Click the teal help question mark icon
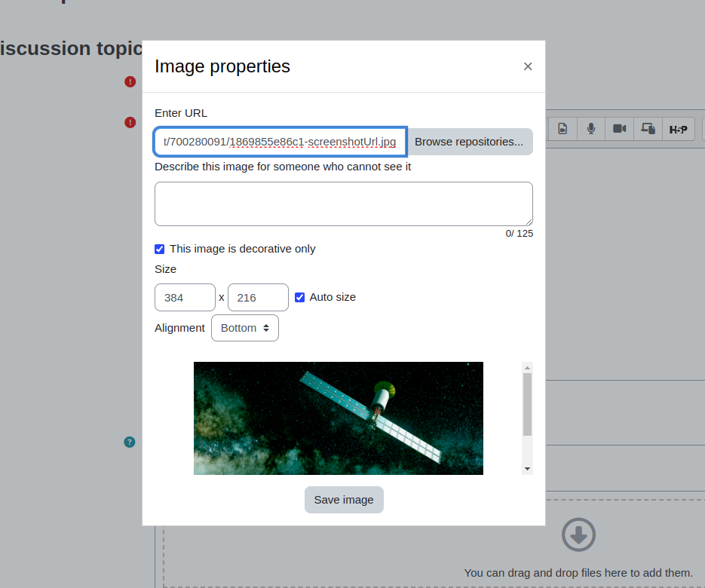 point(130,443)
